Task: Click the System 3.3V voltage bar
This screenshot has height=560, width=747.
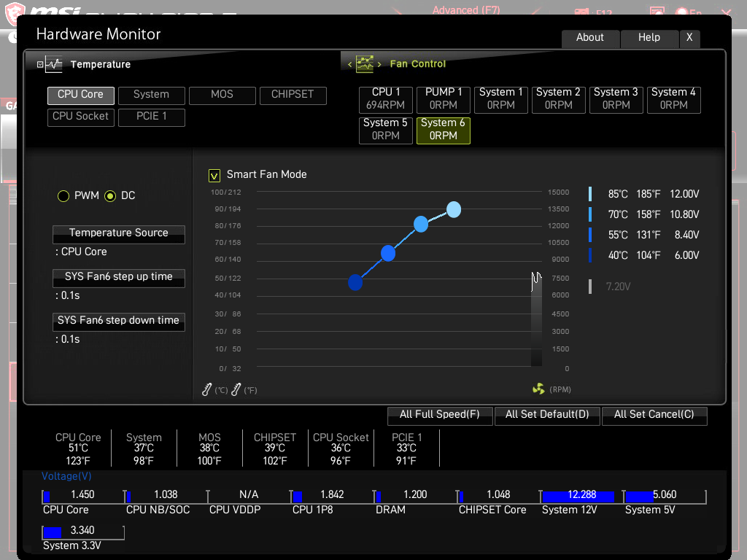Action: 83,532
